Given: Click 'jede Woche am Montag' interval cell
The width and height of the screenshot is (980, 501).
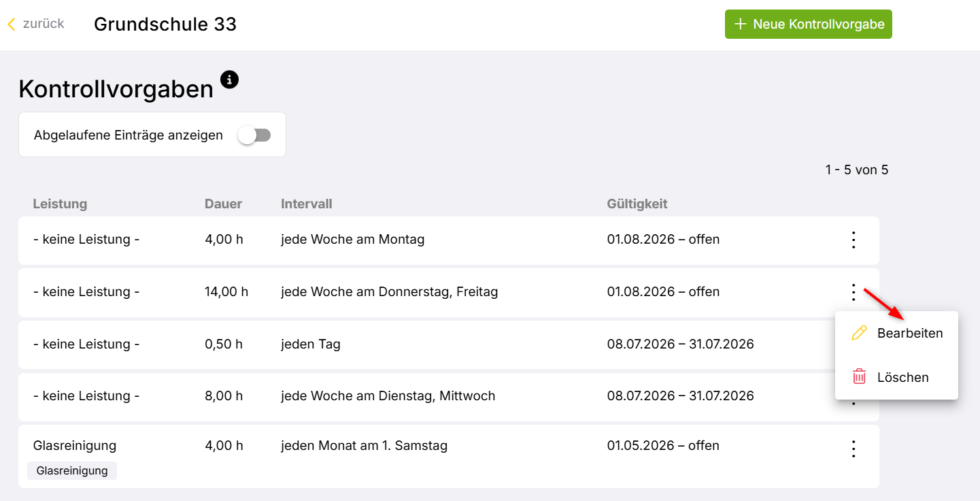Looking at the screenshot, I should (x=352, y=240).
